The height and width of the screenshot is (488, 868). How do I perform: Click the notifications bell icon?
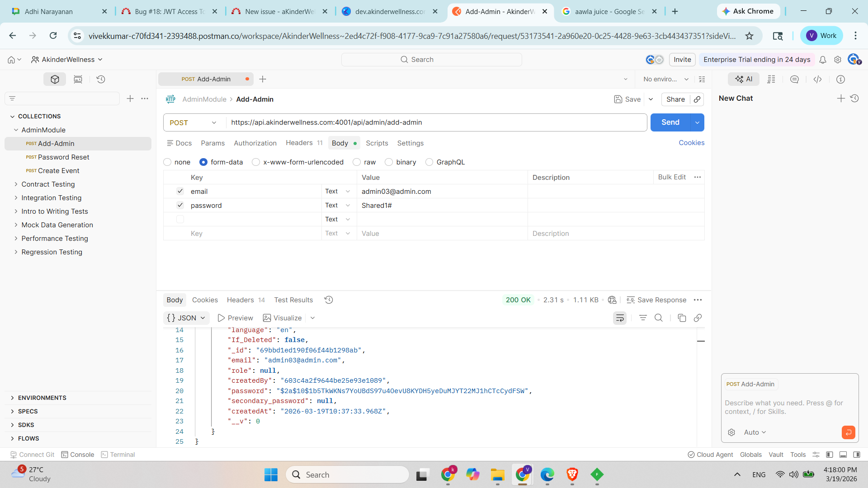click(823, 60)
